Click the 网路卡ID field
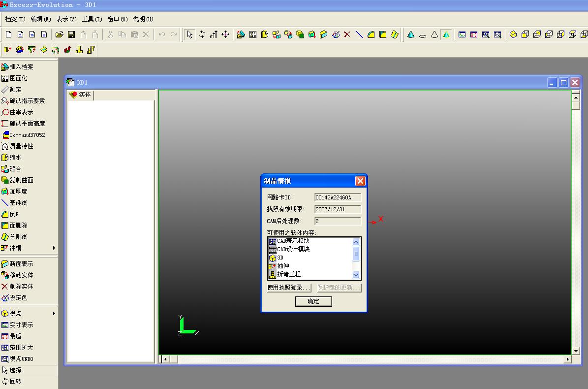 pyautogui.click(x=338, y=197)
